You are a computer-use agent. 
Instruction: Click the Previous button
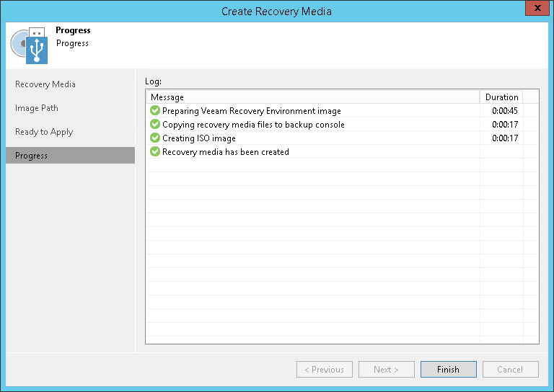(x=324, y=370)
